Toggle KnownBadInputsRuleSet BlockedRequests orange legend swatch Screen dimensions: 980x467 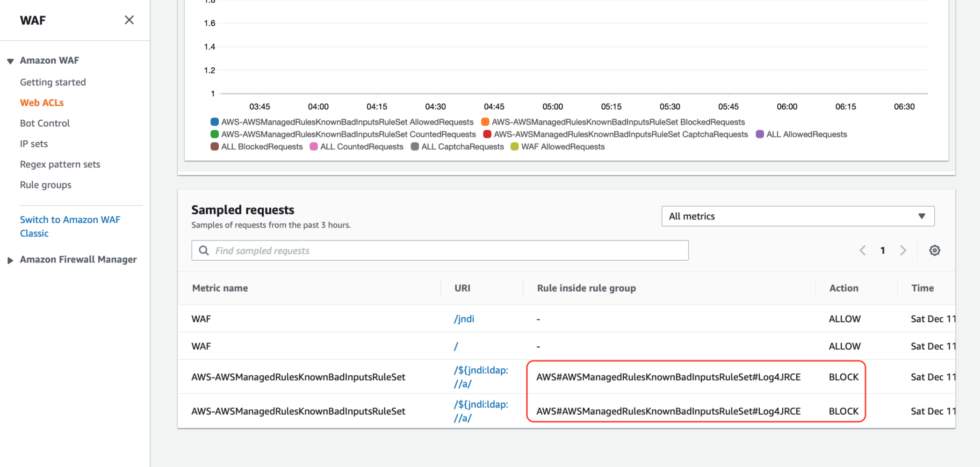[x=485, y=122]
